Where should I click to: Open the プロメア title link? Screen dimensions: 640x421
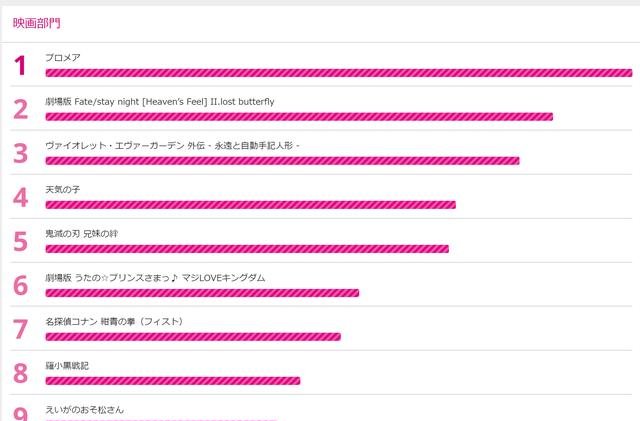(x=62, y=58)
